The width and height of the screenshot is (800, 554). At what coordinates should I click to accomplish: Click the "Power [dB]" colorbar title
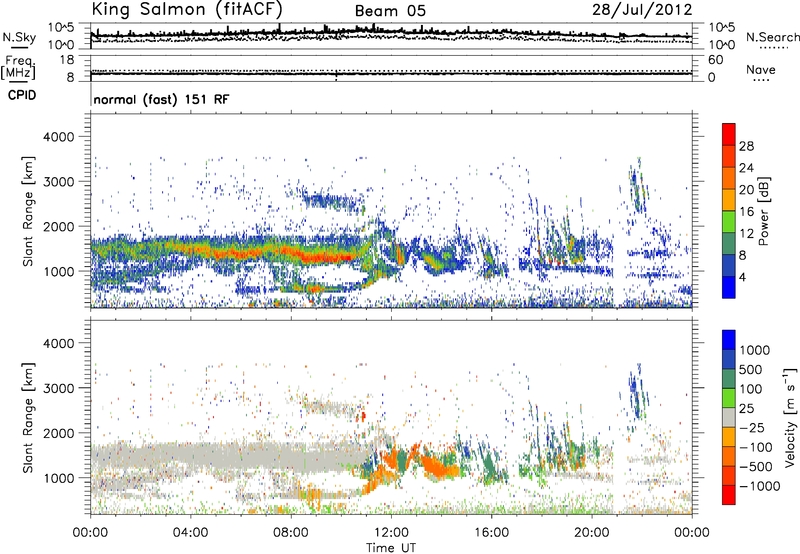click(764, 211)
